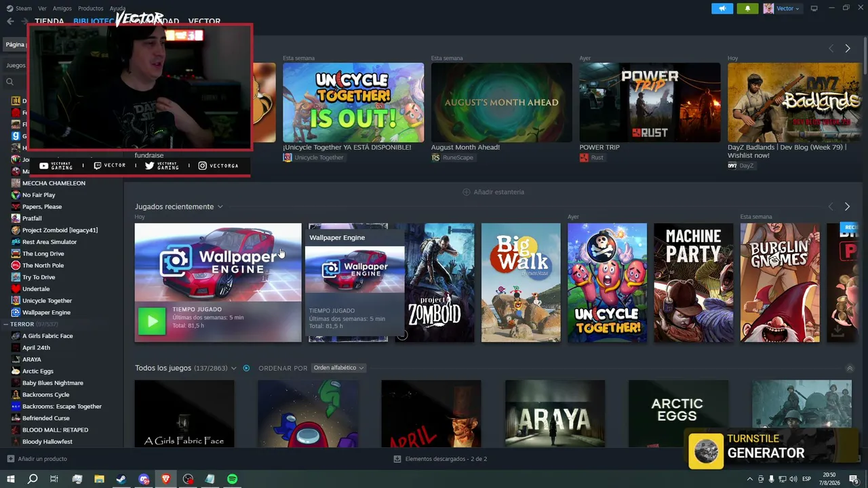868x488 pixels.
Task: Select Papers, Please in the sidebar
Action: click(42, 207)
